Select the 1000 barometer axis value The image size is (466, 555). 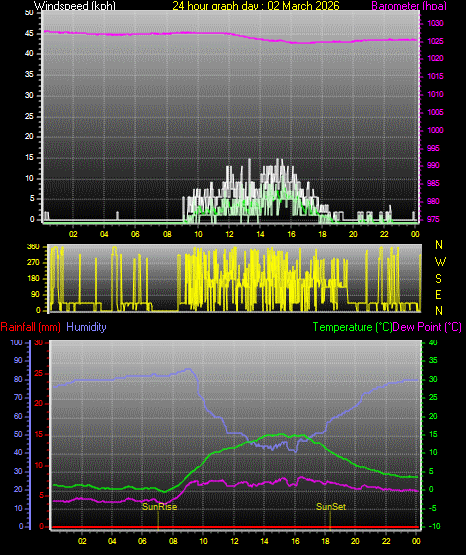tap(435, 130)
